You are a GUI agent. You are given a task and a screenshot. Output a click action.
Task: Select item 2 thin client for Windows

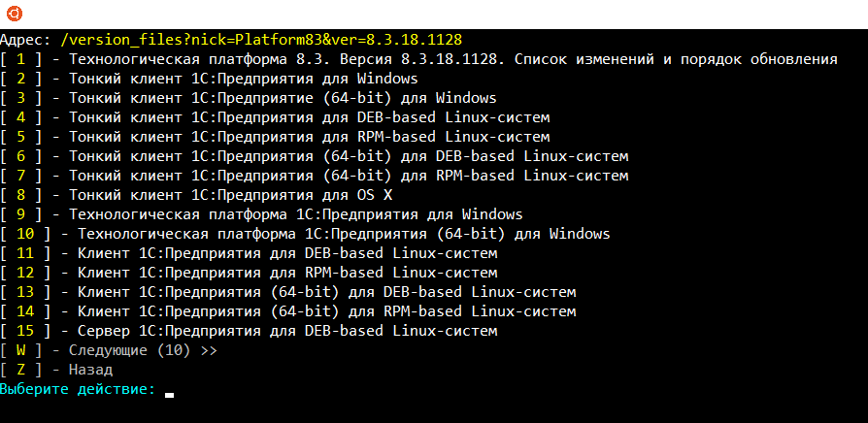210,79
